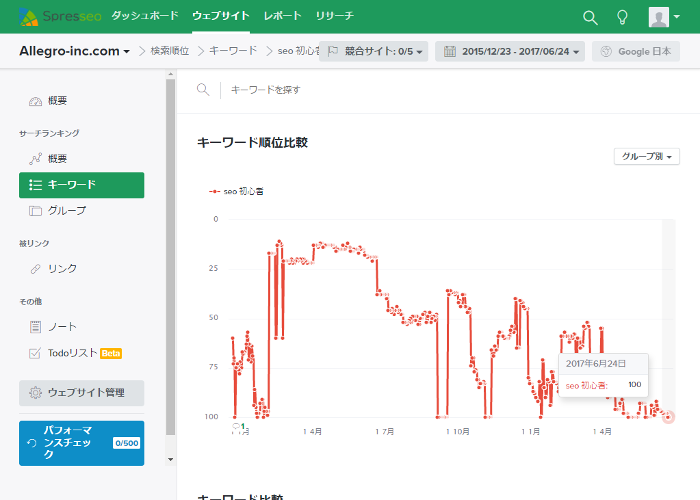Click the gear icon in ウェブサイト管理
Image resolution: width=700 pixels, height=500 pixels.
tap(35, 393)
